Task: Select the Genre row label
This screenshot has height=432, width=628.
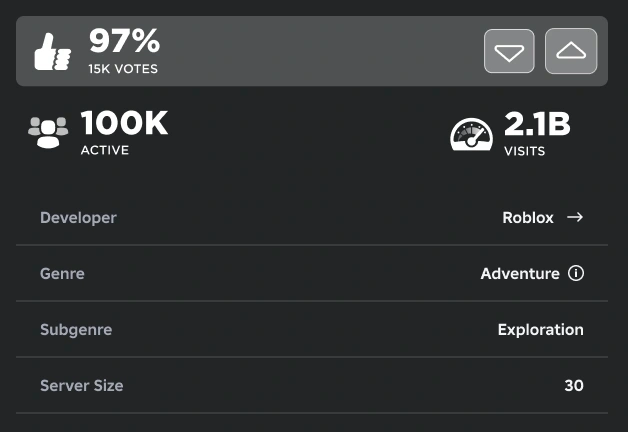Action: pyautogui.click(x=62, y=274)
